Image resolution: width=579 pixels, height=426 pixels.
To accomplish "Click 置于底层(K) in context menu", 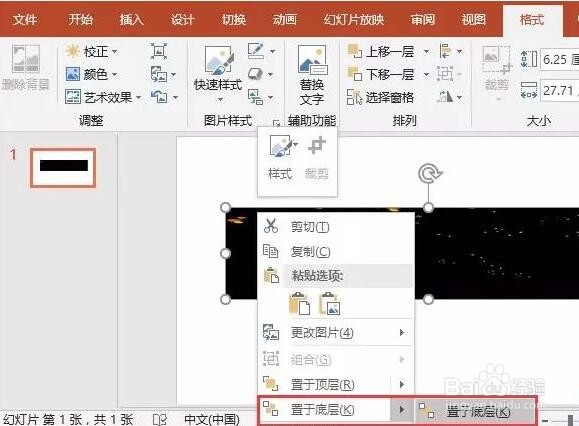I will tap(325, 409).
